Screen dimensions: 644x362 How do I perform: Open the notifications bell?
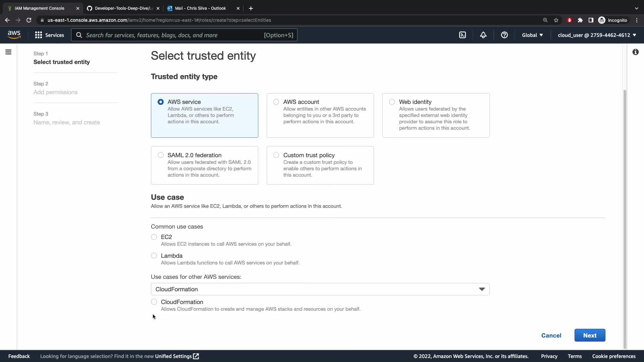tap(483, 35)
